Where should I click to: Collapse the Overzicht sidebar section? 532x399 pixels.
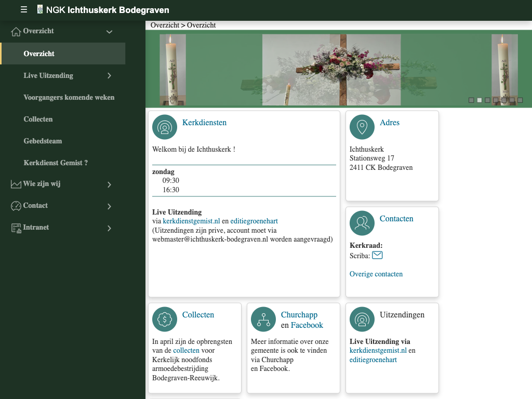(x=109, y=32)
